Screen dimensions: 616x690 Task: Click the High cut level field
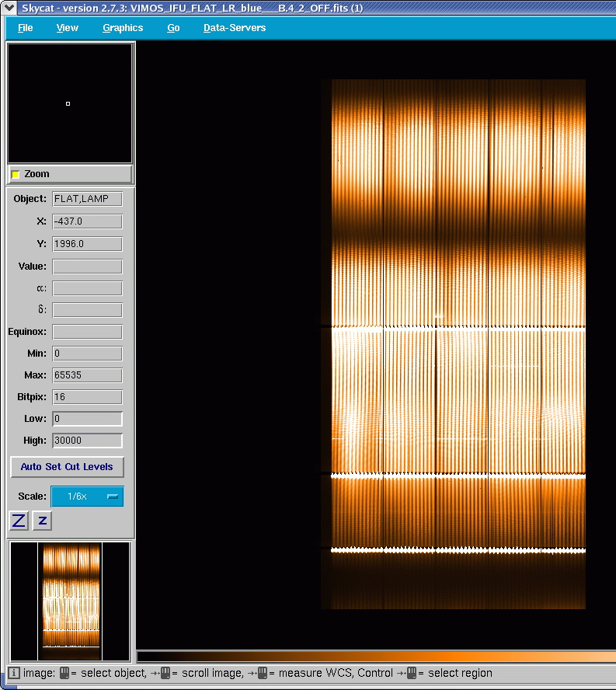(x=87, y=441)
